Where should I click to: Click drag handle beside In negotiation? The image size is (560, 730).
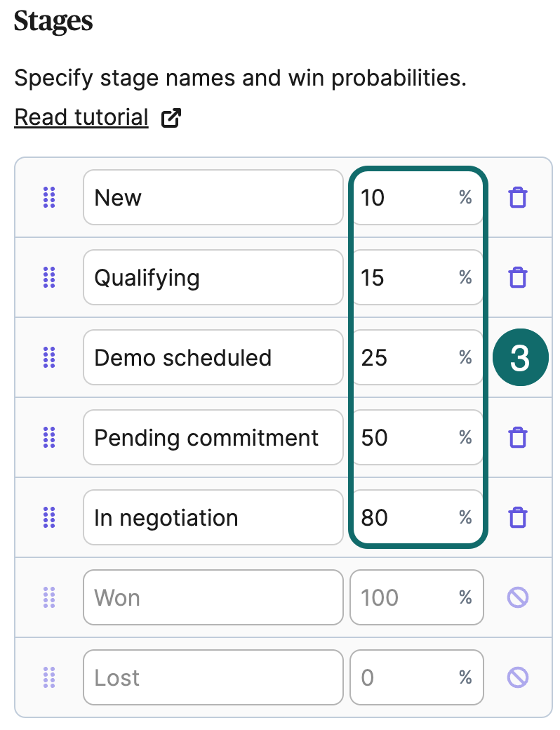(x=49, y=518)
